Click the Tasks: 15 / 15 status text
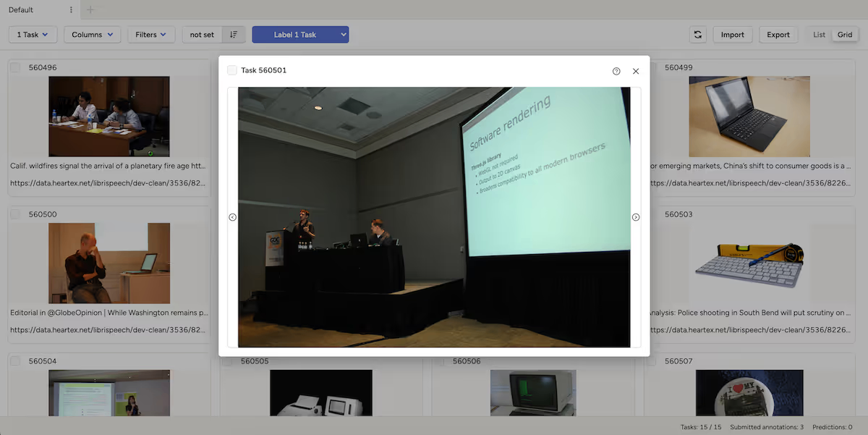 coord(701,427)
